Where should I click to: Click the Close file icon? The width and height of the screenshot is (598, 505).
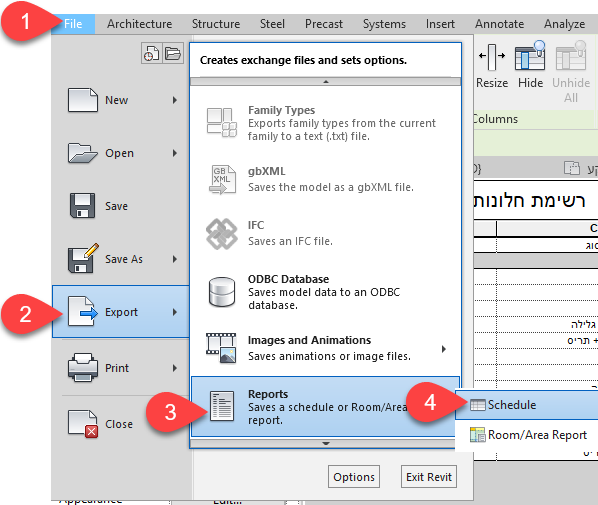83,424
